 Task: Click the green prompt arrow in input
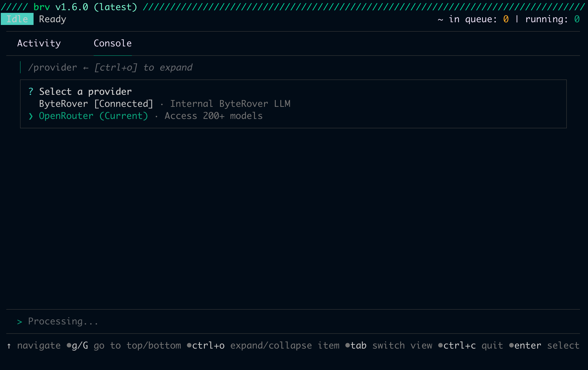tap(20, 322)
